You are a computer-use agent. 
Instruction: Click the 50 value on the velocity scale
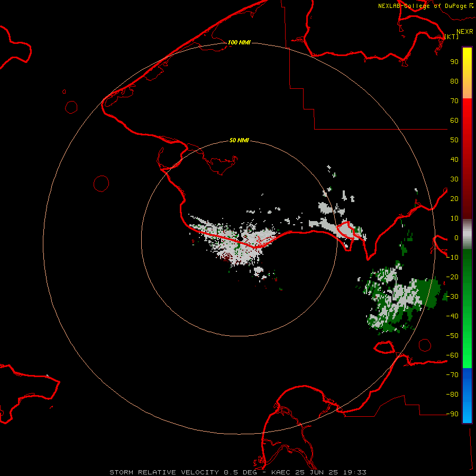[454, 140]
